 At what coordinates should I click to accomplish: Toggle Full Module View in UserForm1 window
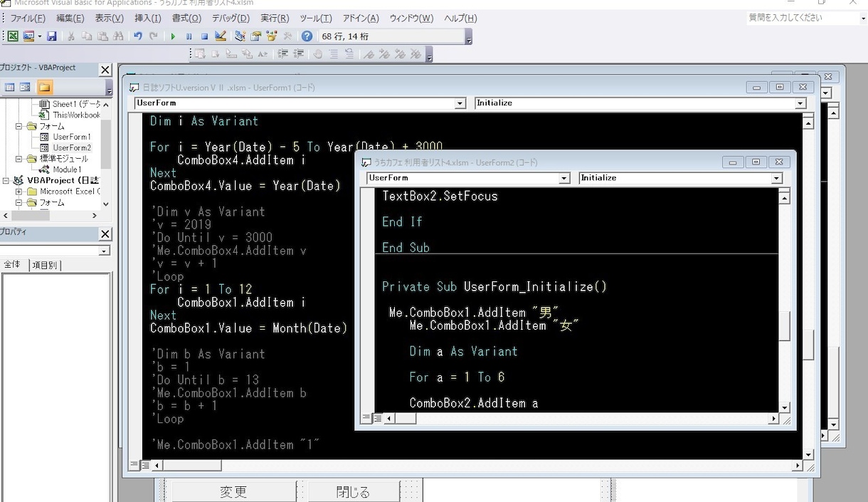coord(145,466)
